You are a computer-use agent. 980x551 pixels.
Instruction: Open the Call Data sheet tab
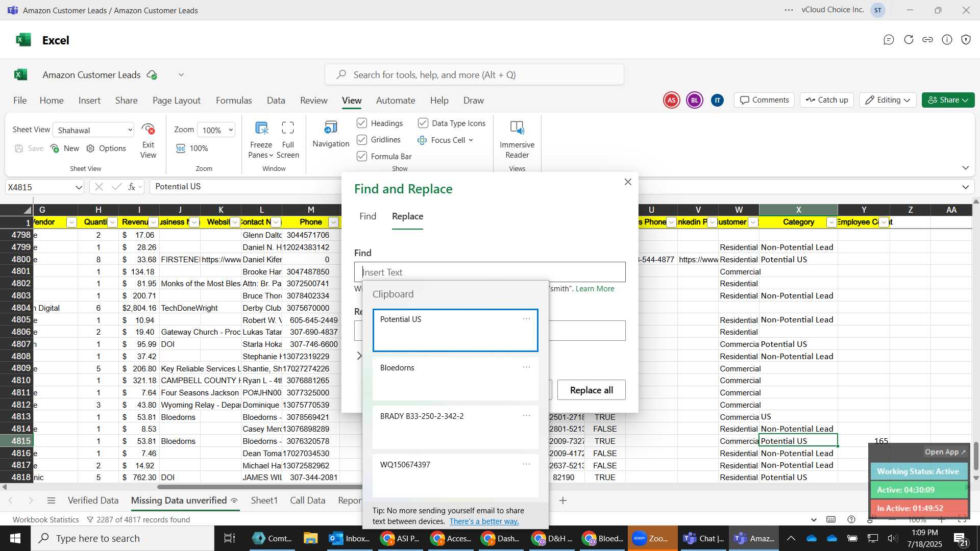pyautogui.click(x=308, y=500)
